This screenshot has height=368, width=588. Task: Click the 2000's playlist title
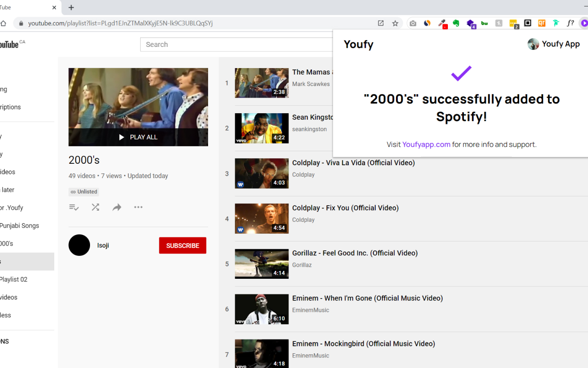pyautogui.click(x=84, y=160)
